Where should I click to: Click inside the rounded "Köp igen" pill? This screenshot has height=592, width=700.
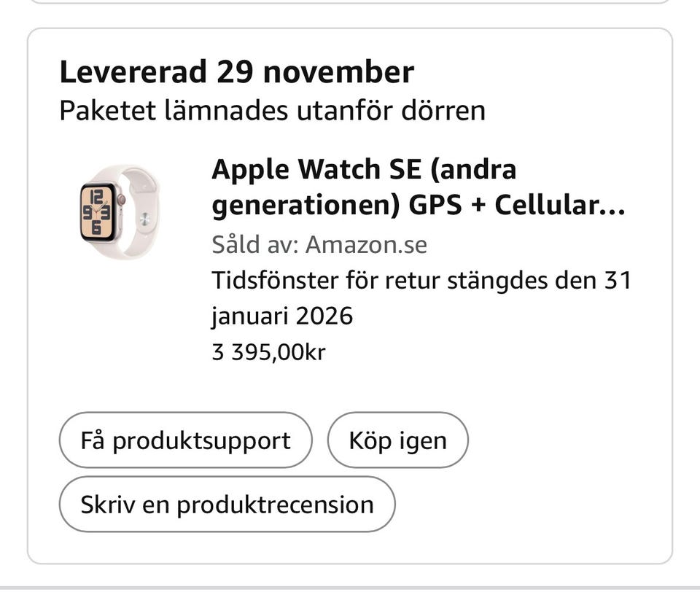coord(398,440)
